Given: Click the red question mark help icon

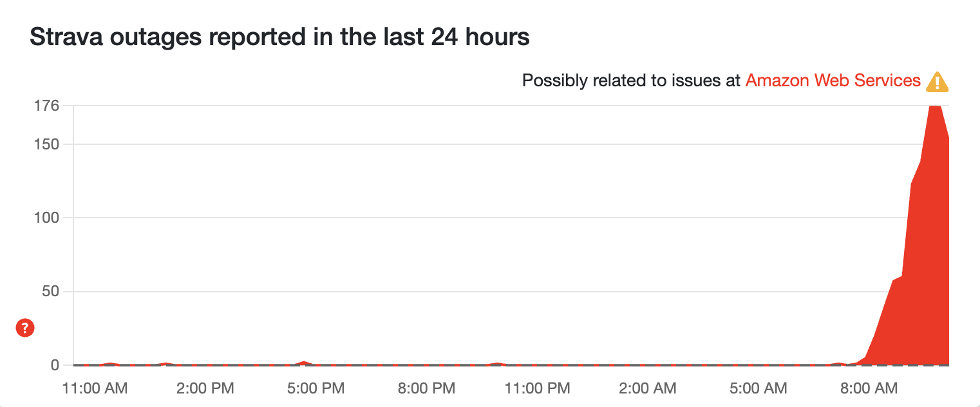Looking at the screenshot, I should [25, 328].
